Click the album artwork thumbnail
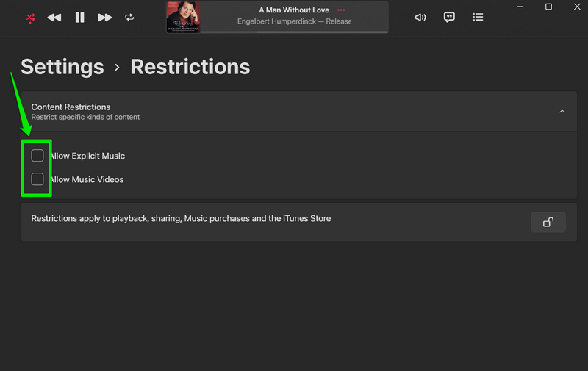Screen dimensions: 588x371 183,17
